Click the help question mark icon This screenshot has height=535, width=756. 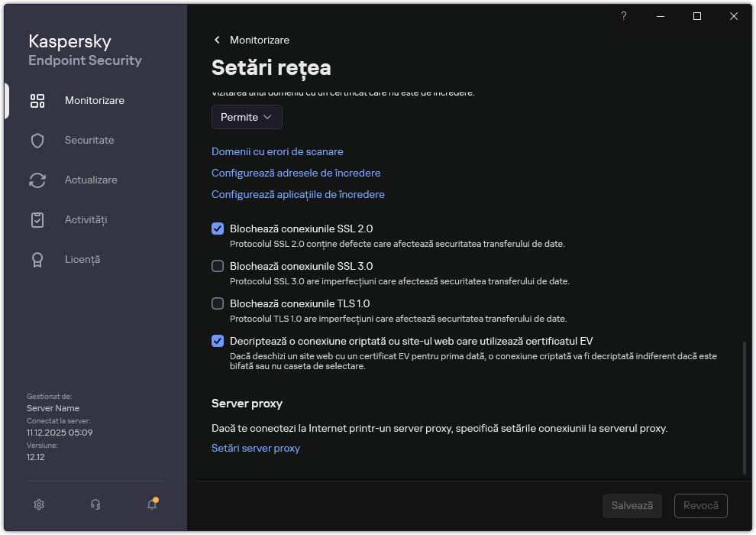(x=623, y=16)
